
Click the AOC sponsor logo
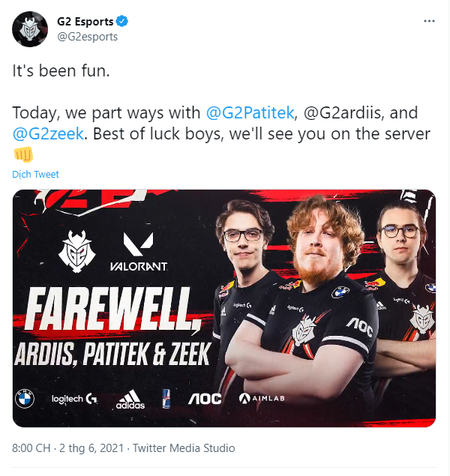pos(205,399)
